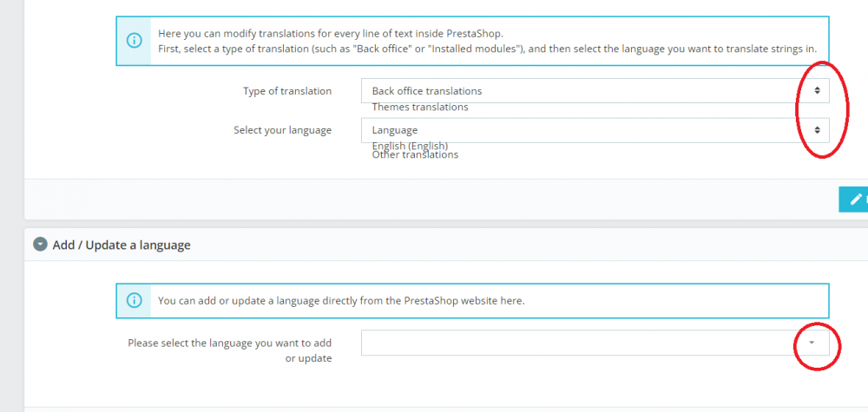Click the pencil icon on the Modify button
The width and height of the screenshot is (868, 412).
(x=856, y=199)
